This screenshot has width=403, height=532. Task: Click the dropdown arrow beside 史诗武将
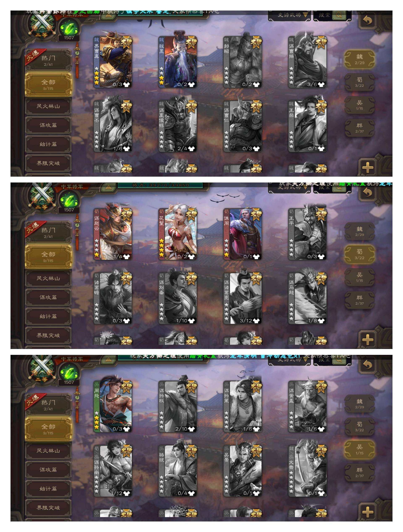305,15
